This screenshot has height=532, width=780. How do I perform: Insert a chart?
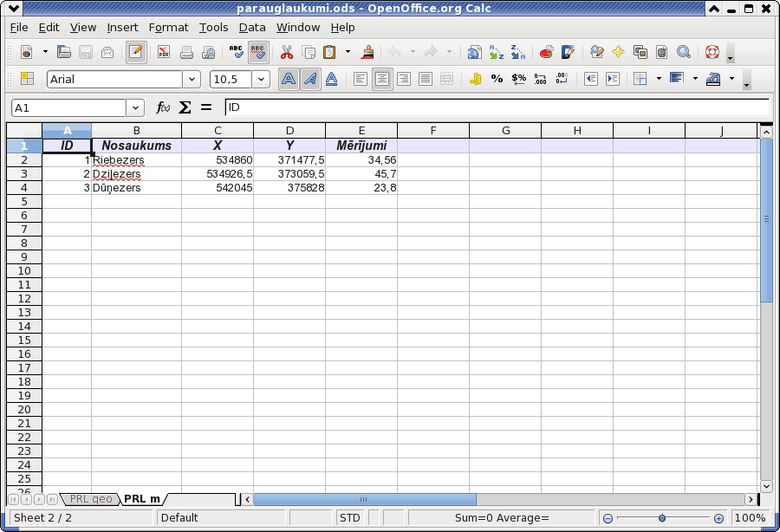click(546, 52)
